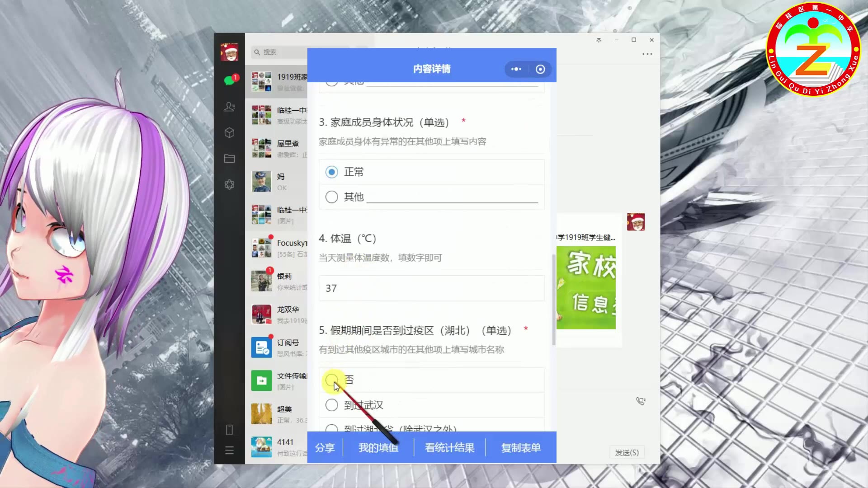Click the 搜索 search box
Viewport: 868px width, 488px height.
click(279, 52)
